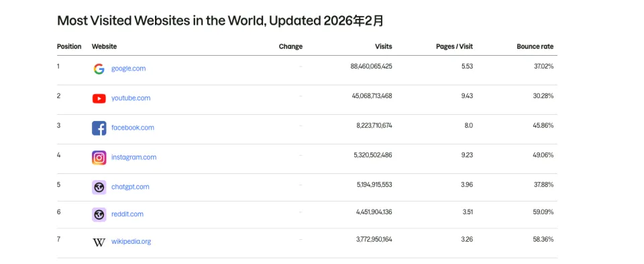Viewport: 644px width, 264px height.
Task: Click the Change column header
Action: pyautogui.click(x=290, y=46)
